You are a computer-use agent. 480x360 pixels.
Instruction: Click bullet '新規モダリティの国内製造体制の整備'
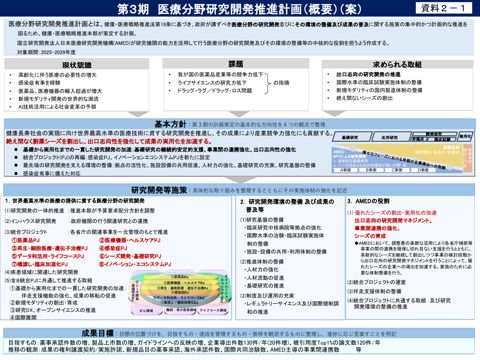[379, 90]
